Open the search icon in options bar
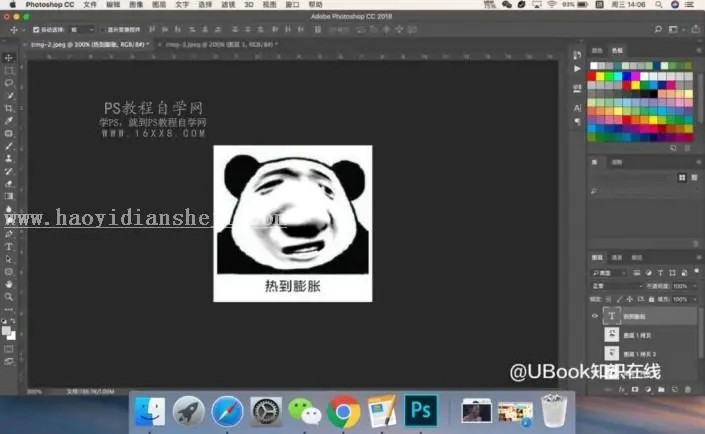This screenshot has height=434, width=705. click(658, 29)
